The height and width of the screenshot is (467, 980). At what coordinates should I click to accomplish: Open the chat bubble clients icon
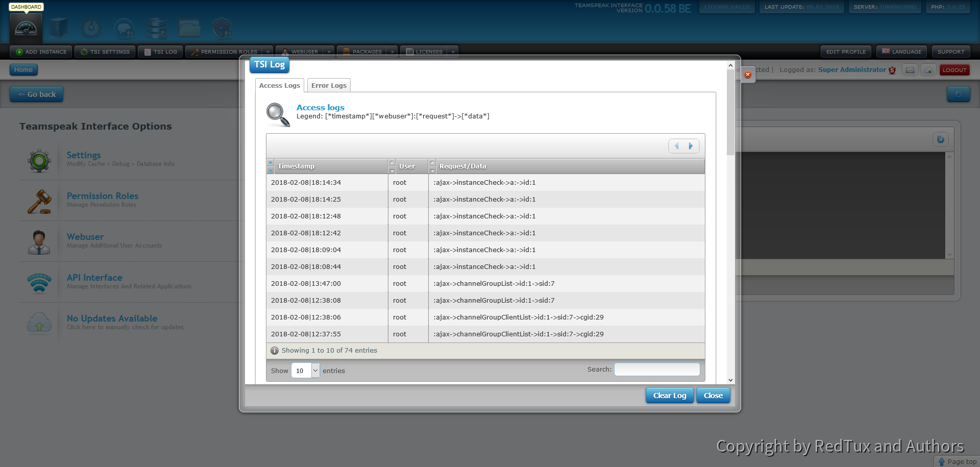124,29
